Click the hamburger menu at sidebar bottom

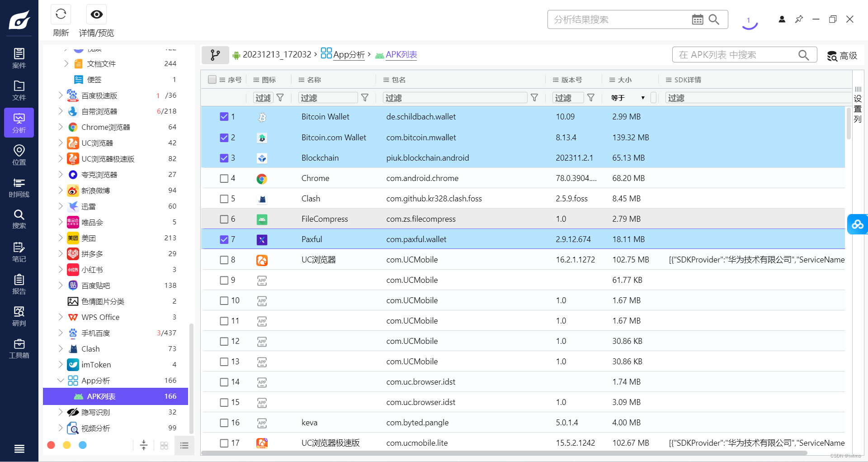point(19,448)
